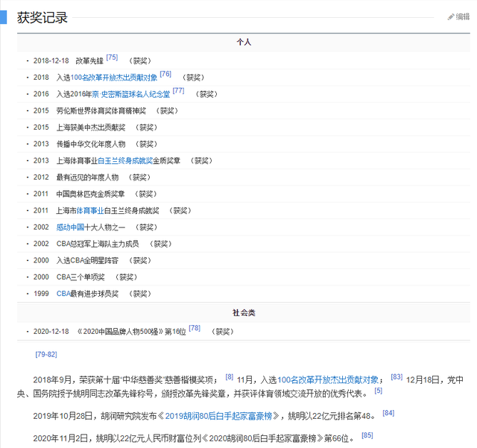Click reference [83] in the 2018 paragraph

pos(397,377)
